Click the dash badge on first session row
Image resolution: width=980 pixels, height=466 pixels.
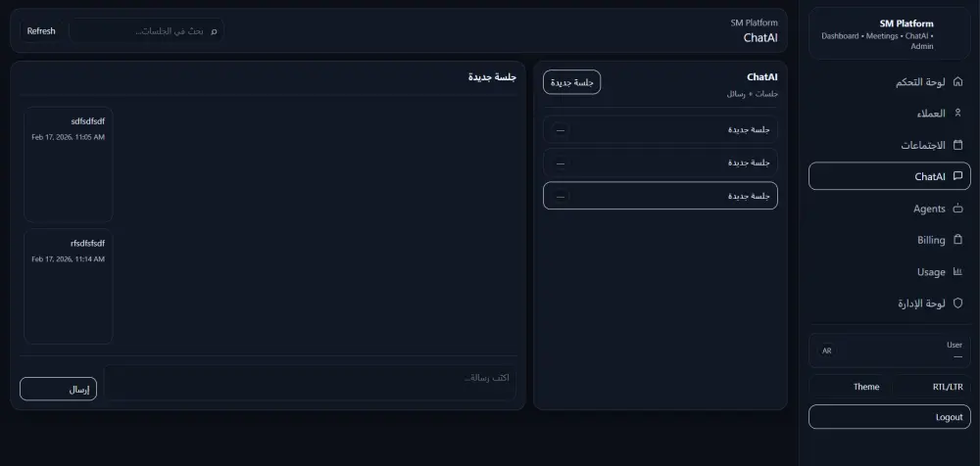tap(561, 130)
